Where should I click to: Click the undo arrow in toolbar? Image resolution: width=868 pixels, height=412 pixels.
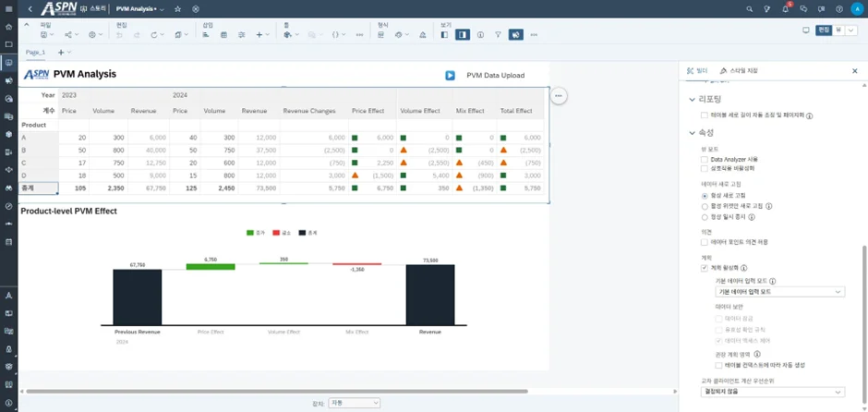point(119,35)
